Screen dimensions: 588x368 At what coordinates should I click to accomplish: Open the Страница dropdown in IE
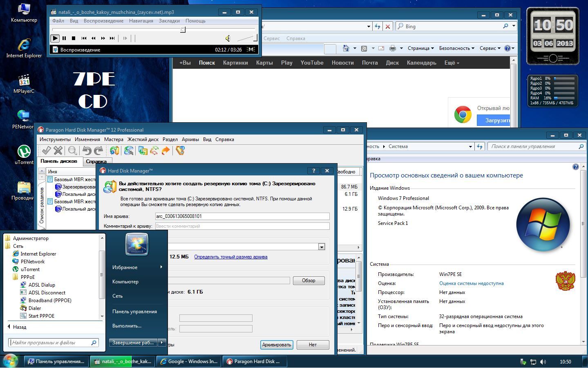[x=420, y=48]
